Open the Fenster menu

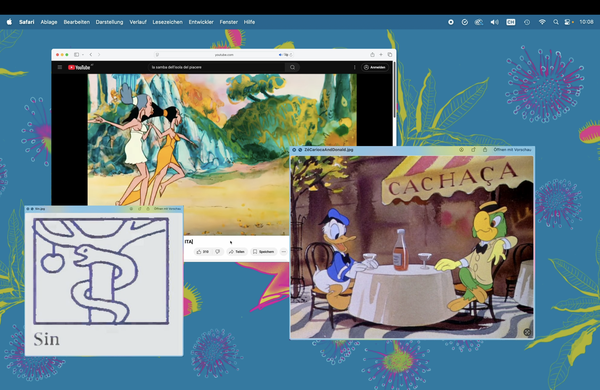(x=228, y=22)
